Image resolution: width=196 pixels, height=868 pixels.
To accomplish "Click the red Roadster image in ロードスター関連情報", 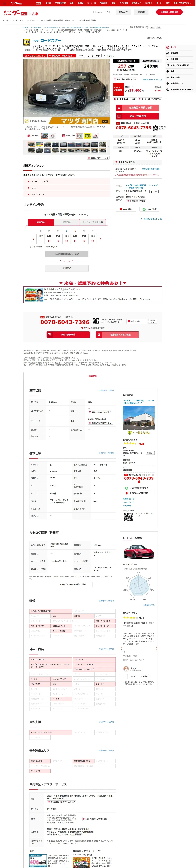I will pyautogui.click(x=139, y=552).
